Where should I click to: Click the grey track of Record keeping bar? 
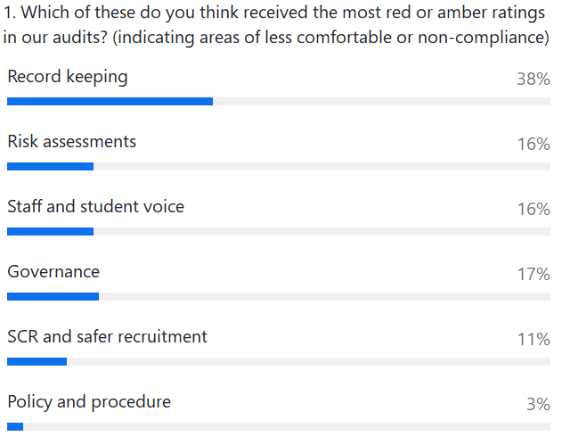382,102
